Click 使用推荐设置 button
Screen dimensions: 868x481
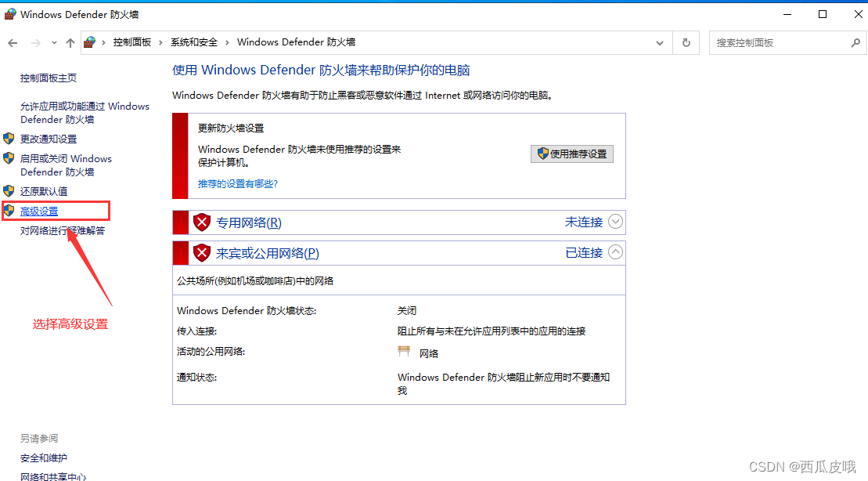point(572,154)
